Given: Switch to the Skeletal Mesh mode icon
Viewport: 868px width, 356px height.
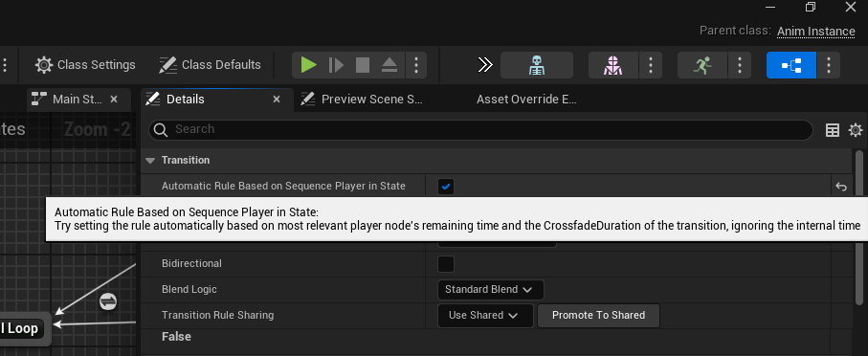Looking at the screenshot, I should [x=613, y=65].
